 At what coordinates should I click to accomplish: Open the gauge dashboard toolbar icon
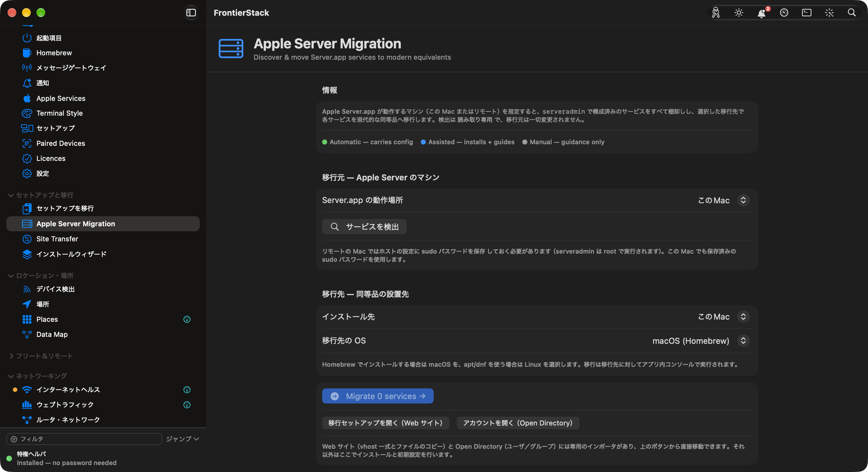[x=784, y=13]
